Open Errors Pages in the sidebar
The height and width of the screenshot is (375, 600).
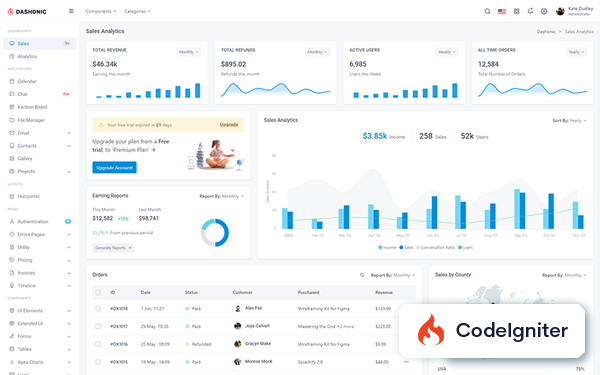point(39,234)
